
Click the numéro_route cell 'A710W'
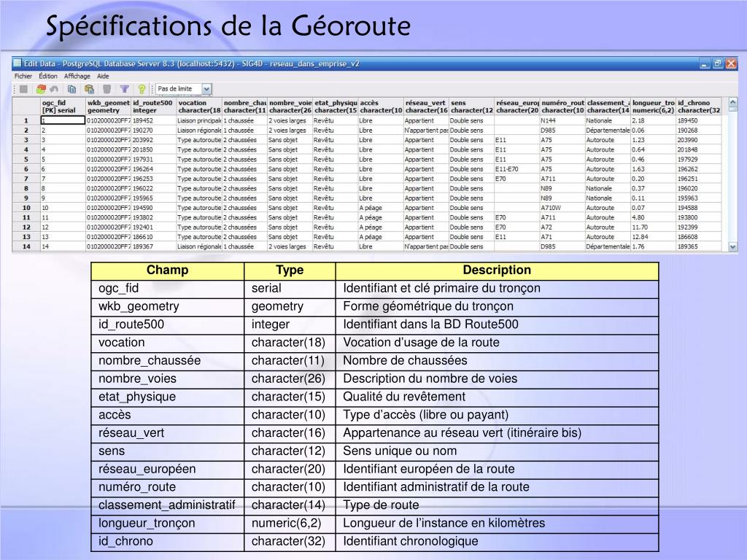[562, 208]
